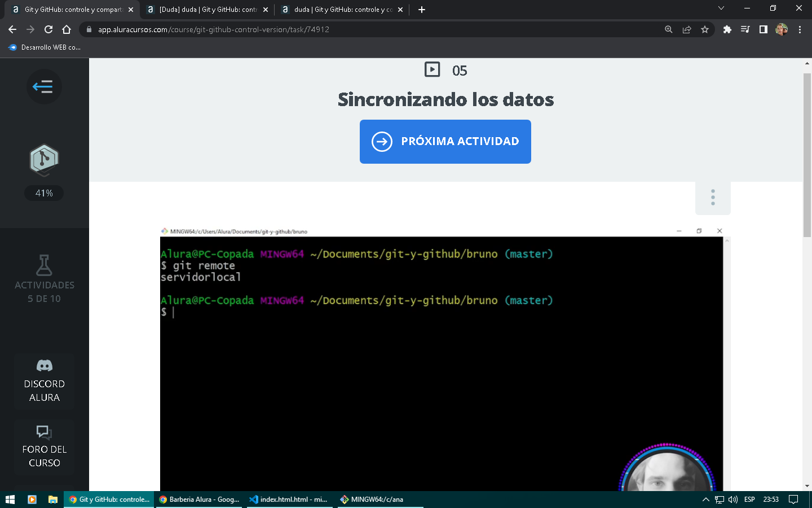Close the [Duda] duda browser tab
The height and width of the screenshot is (508, 812).
266,10
